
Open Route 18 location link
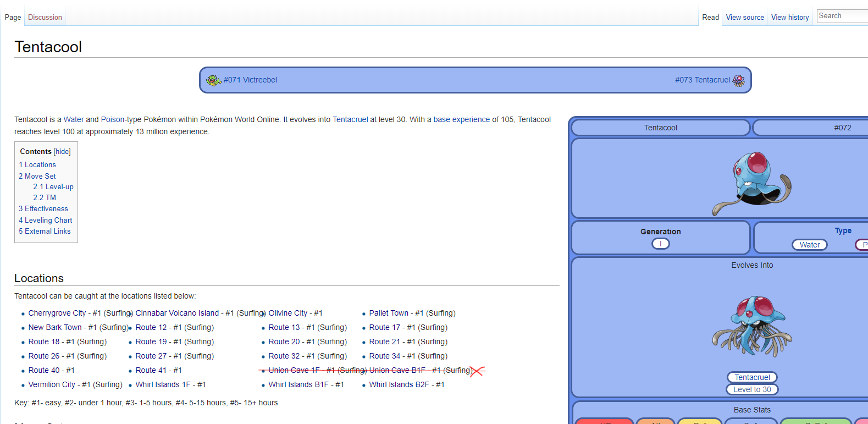44,342
